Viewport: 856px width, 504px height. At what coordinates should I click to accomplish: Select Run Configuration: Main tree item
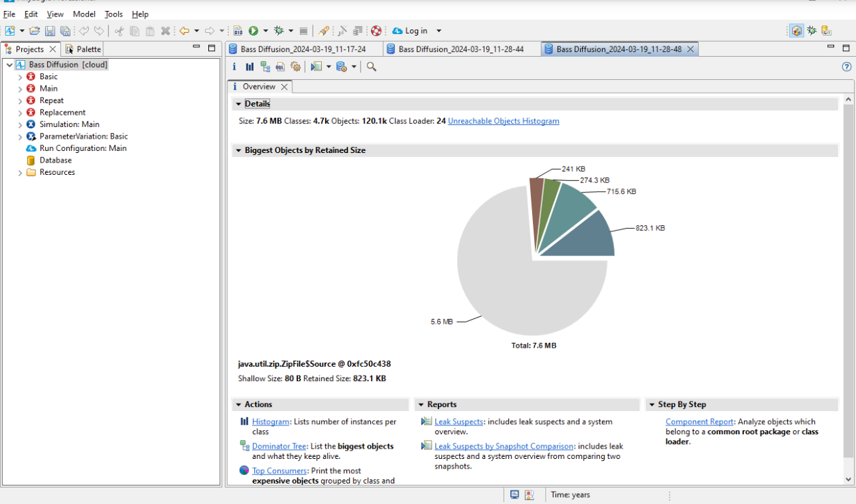[83, 148]
